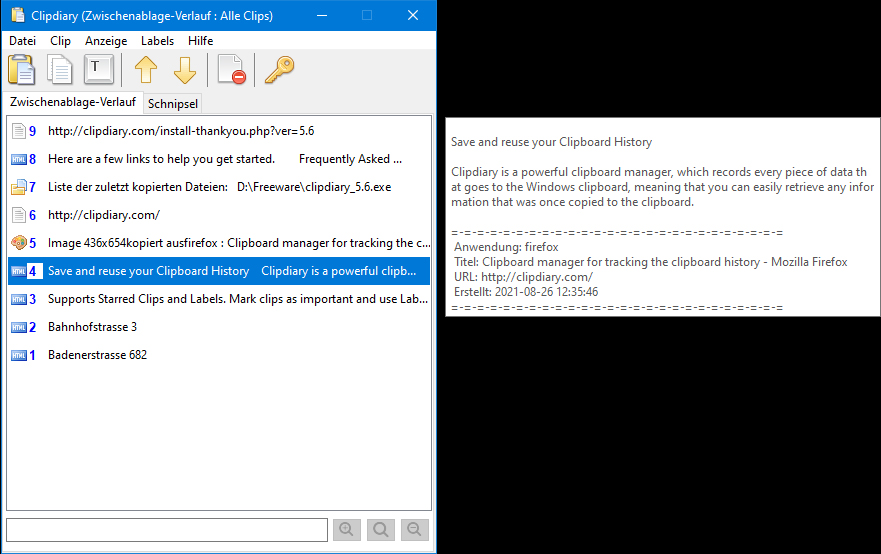Select the Zwischenablage-Verlauf tab
This screenshot has height=554, width=881.
coord(72,102)
